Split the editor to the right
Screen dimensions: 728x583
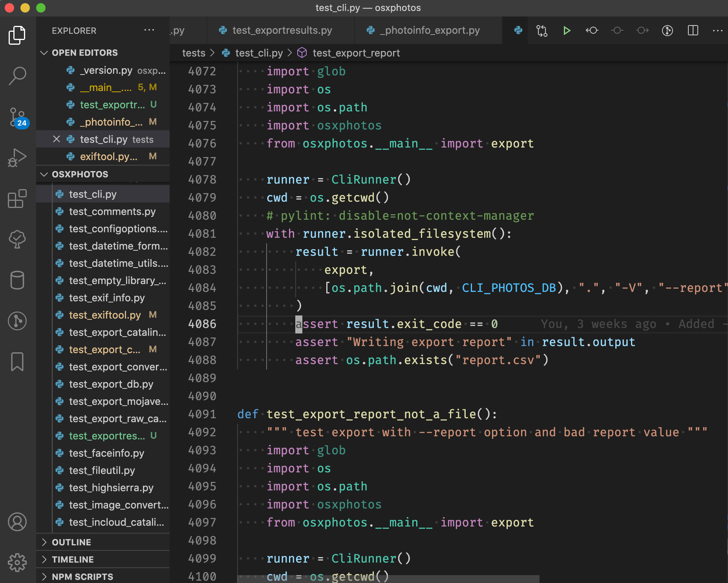pyautogui.click(x=693, y=31)
